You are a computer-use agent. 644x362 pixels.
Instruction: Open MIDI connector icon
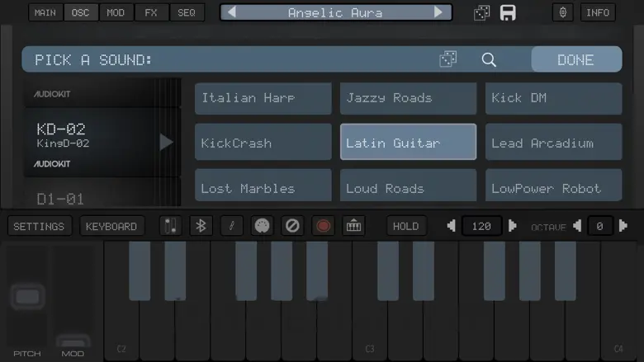tap(262, 226)
